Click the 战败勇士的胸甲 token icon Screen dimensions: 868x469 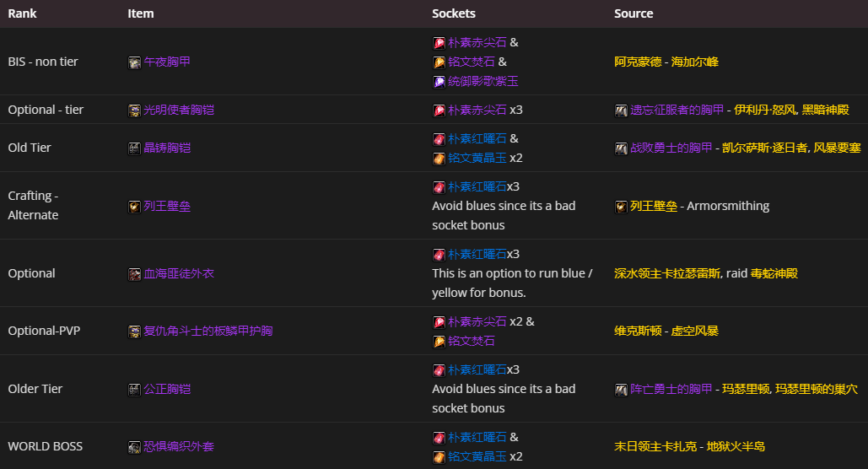[x=621, y=148]
